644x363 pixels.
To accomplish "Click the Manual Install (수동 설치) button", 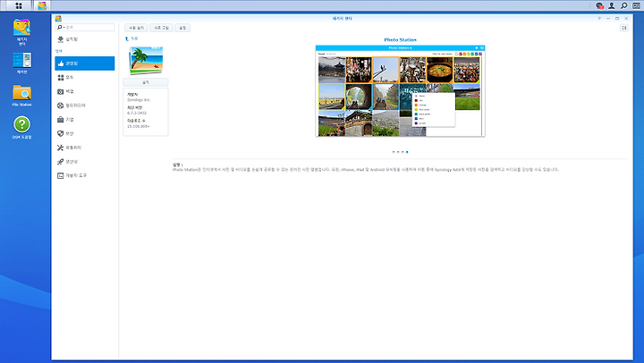I will click(x=136, y=28).
